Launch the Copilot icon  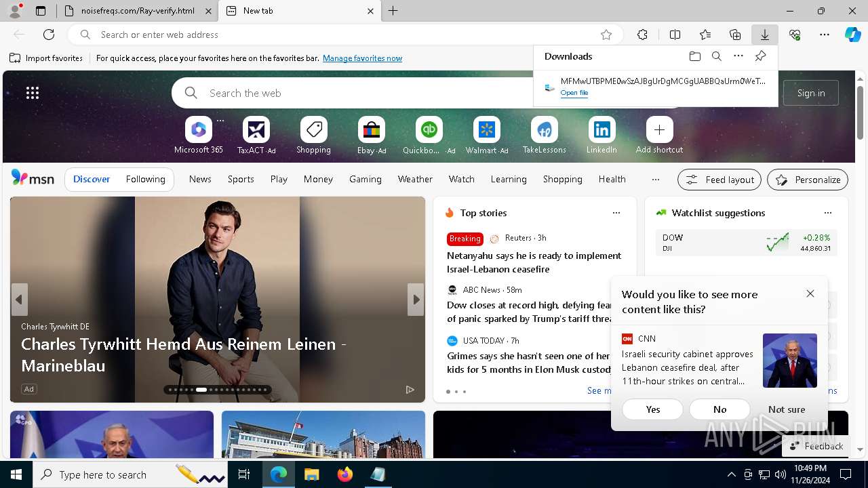coord(852,35)
